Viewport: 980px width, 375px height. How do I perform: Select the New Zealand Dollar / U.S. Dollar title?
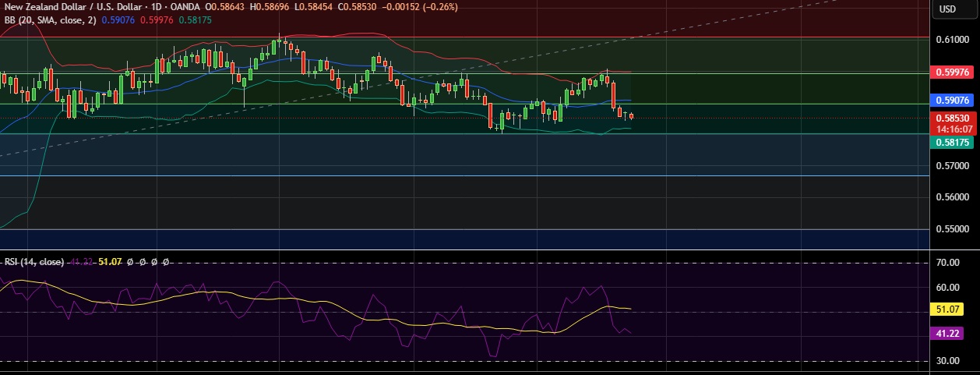(x=75, y=7)
